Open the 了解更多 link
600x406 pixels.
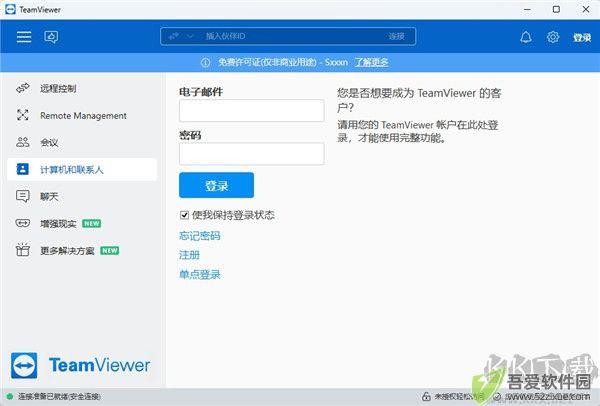click(x=371, y=62)
